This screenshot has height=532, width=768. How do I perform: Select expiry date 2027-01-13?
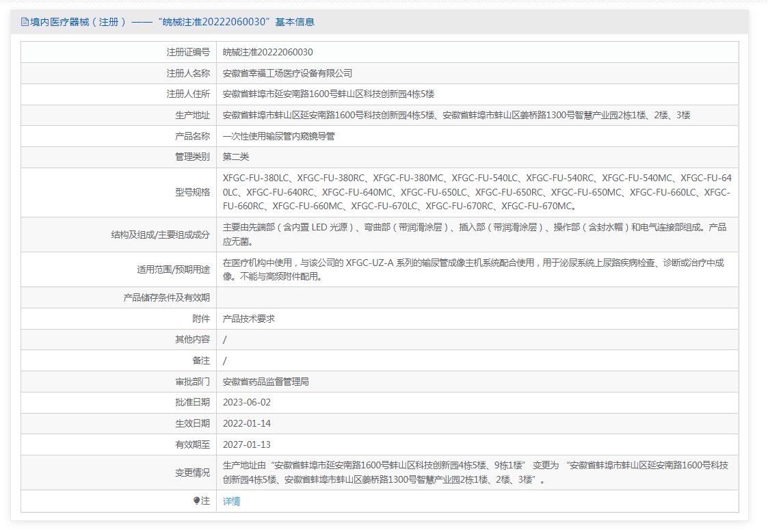[246, 444]
